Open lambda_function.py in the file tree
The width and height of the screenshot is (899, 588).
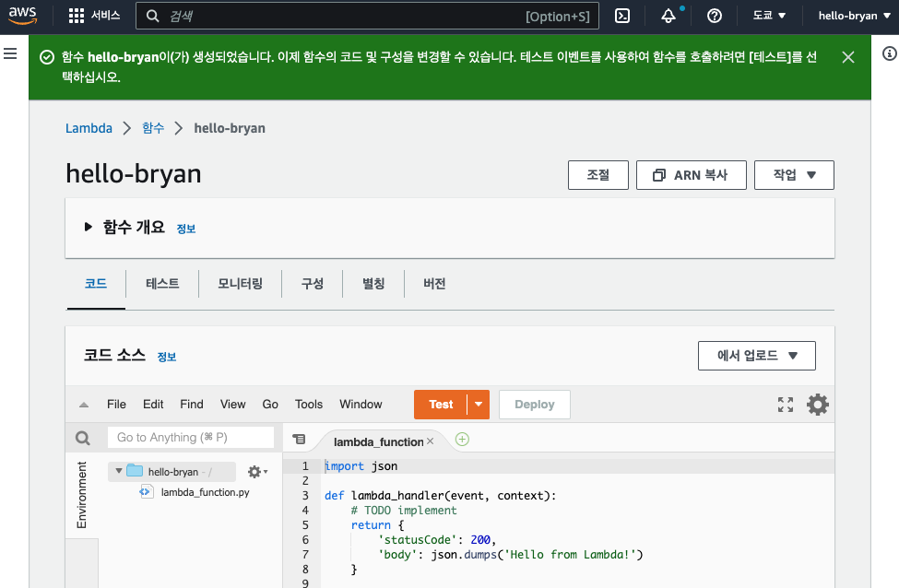point(205,492)
